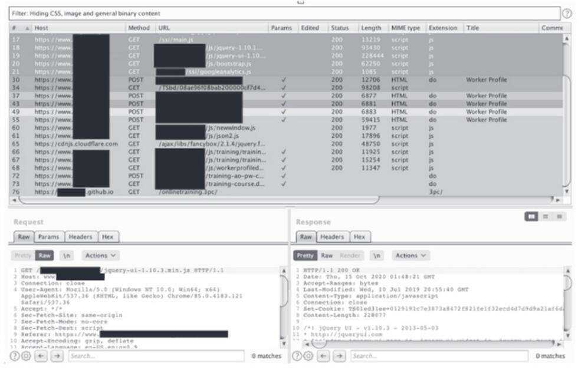
Task: Open the response Actions dropdown
Action: 412,256
